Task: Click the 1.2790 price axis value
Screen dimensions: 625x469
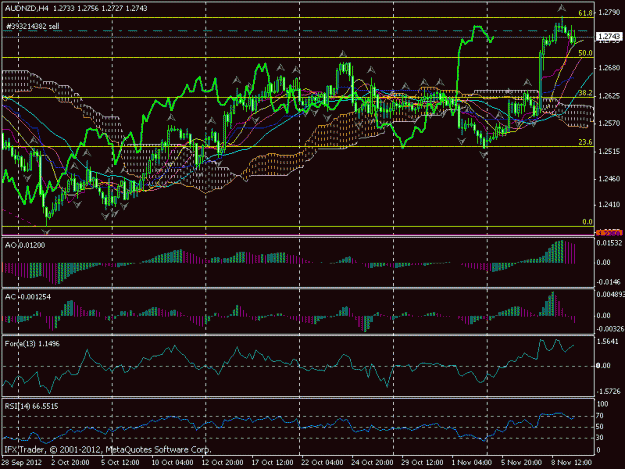Action: 609,12
